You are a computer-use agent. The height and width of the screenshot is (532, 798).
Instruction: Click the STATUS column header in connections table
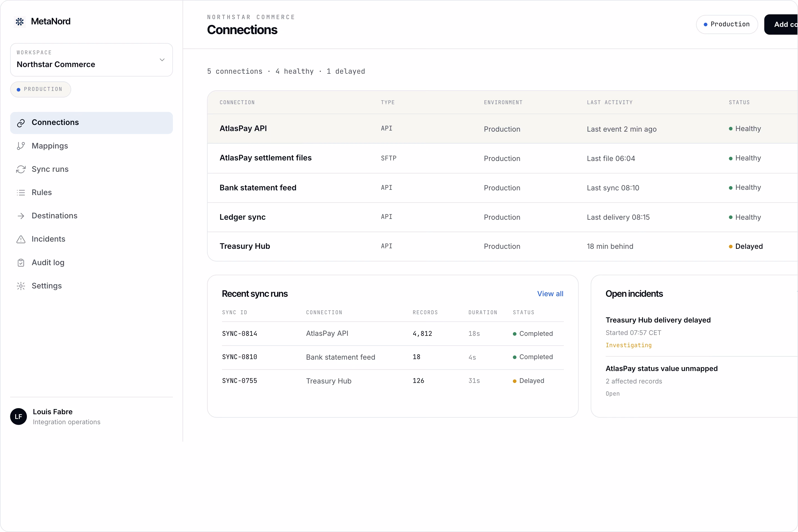(x=739, y=103)
